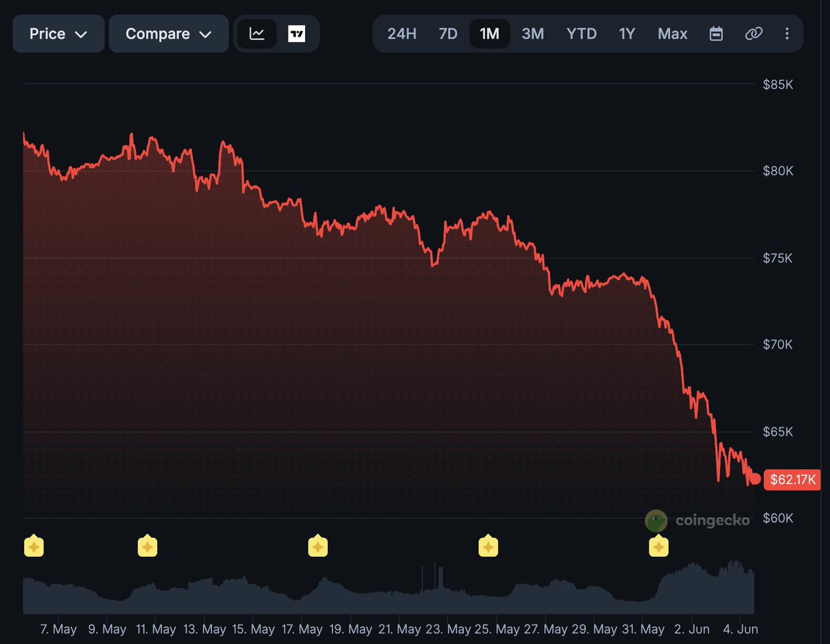Click the news marker near 1. Jun
The image size is (830, 644).
[x=658, y=547]
